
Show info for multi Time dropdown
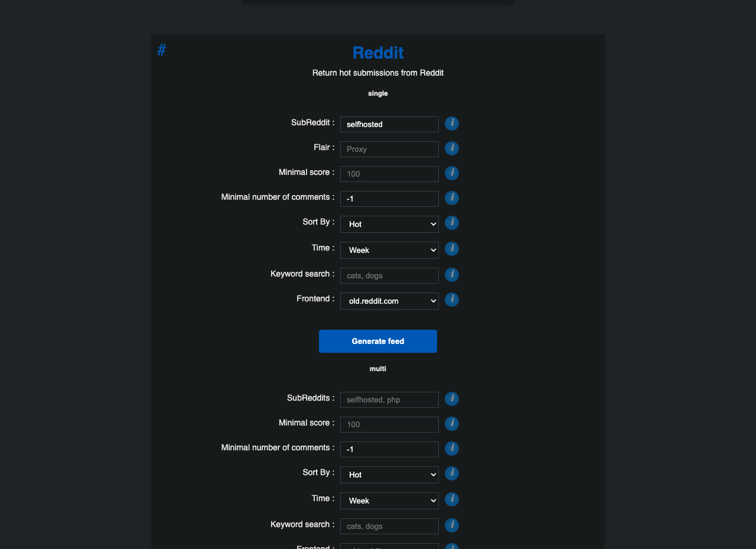tap(452, 499)
